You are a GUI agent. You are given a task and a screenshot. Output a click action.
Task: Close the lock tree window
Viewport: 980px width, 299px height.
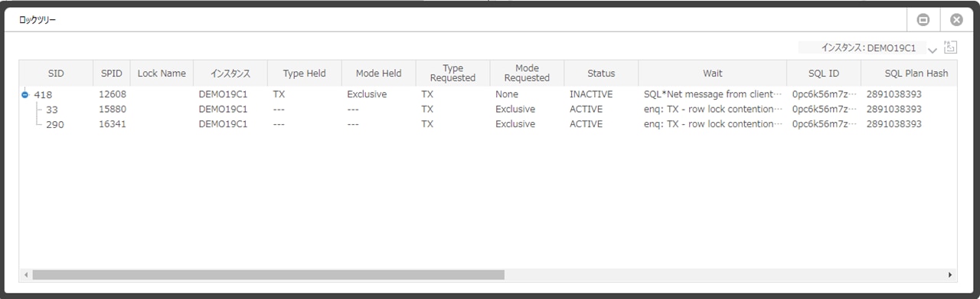tap(956, 20)
